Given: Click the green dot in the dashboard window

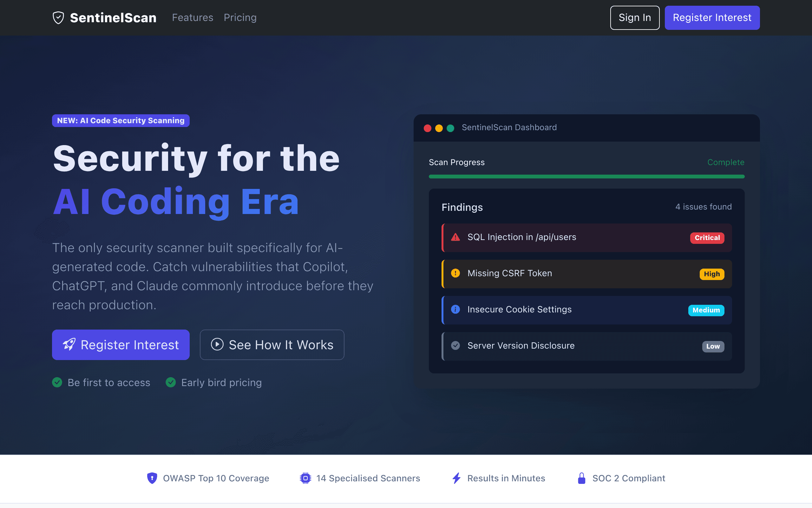Looking at the screenshot, I should coord(450,128).
